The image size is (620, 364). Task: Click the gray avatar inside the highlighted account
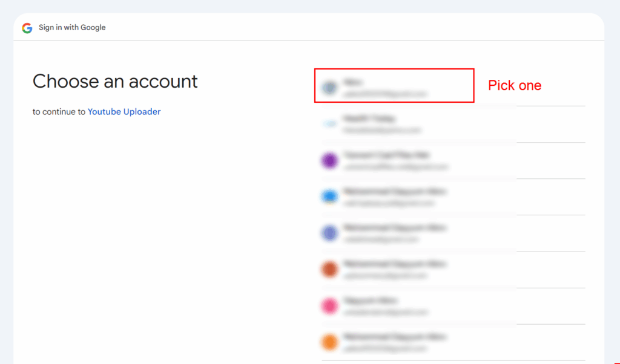pos(329,85)
